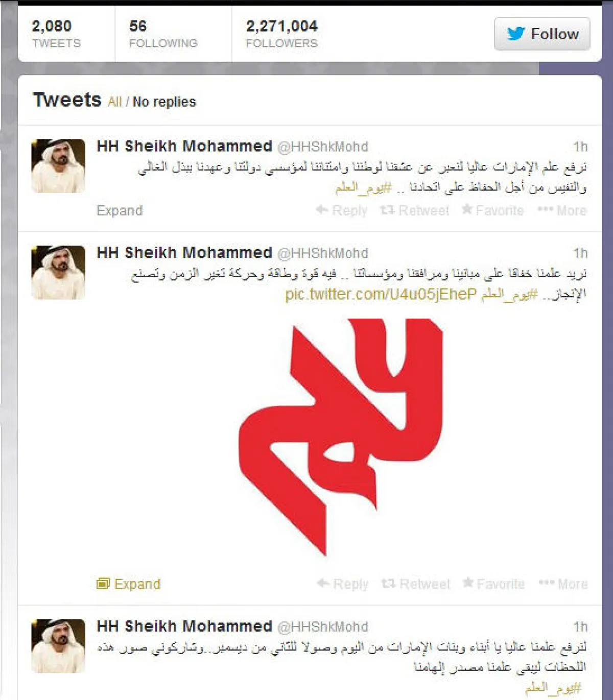Open More menu under red image tweet
The height and width of the screenshot is (700, 613).
(563, 584)
